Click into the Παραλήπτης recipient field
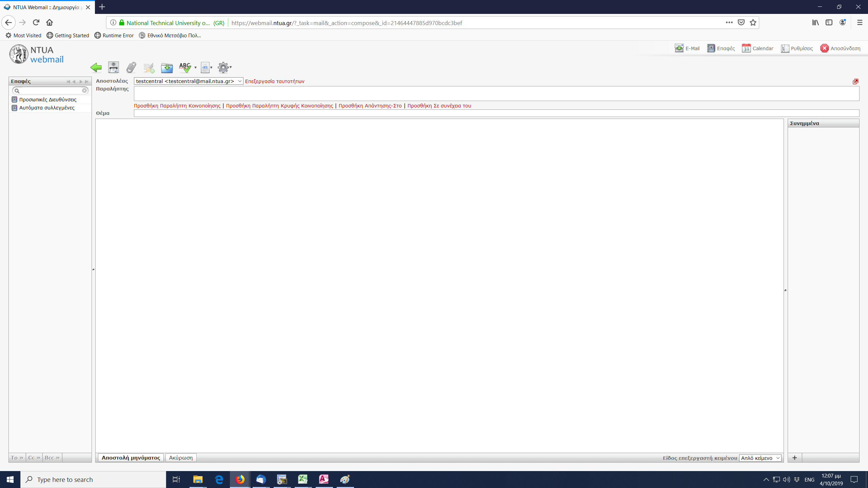Image resolution: width=868 pixels, height=488 pixels. coord(496,94)
